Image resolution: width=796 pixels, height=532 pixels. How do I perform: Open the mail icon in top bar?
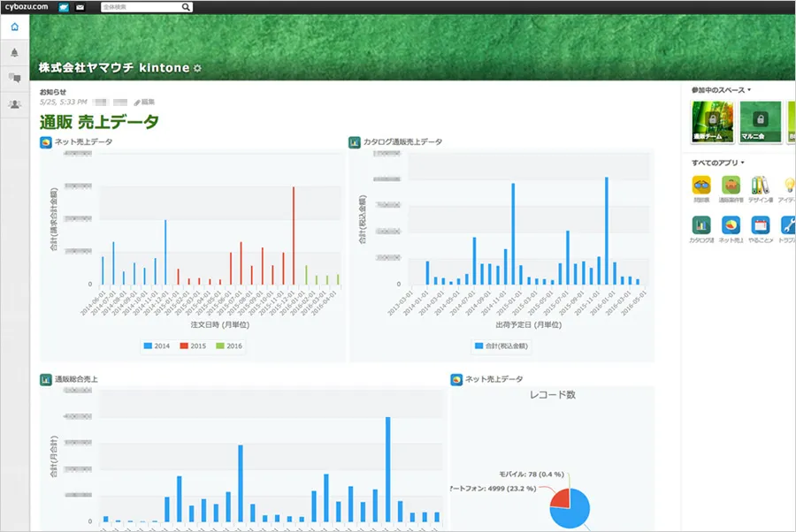80,7
